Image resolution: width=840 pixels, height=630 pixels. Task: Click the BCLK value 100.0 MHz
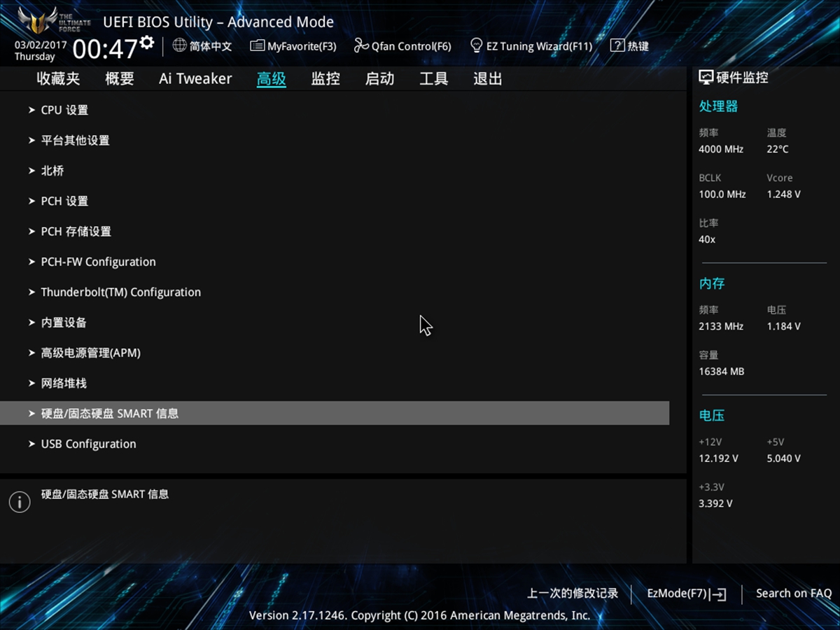point(722,195)
